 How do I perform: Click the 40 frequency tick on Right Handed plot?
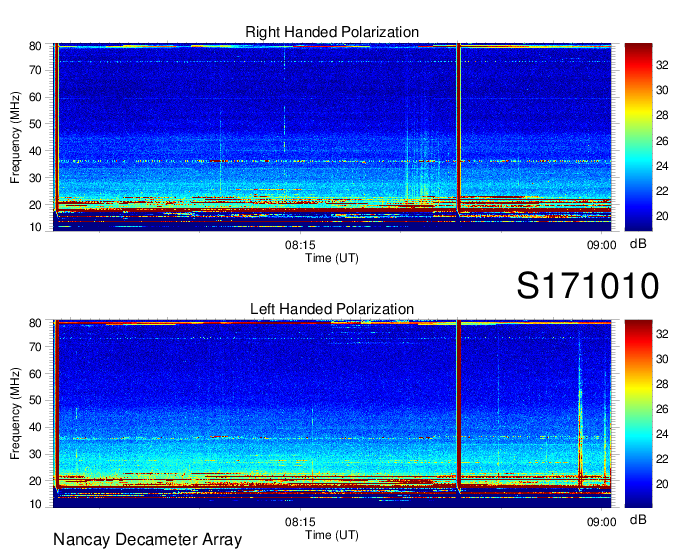pyautogui.click(x=35, y=151)
